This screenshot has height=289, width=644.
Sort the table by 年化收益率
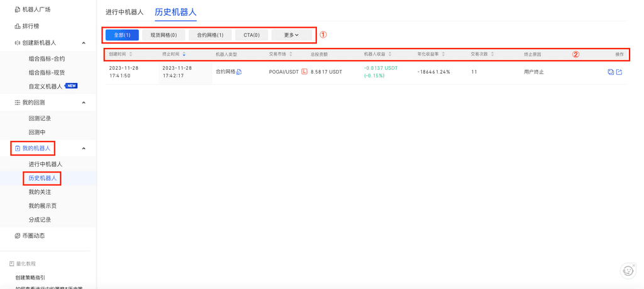coord(443,54)
